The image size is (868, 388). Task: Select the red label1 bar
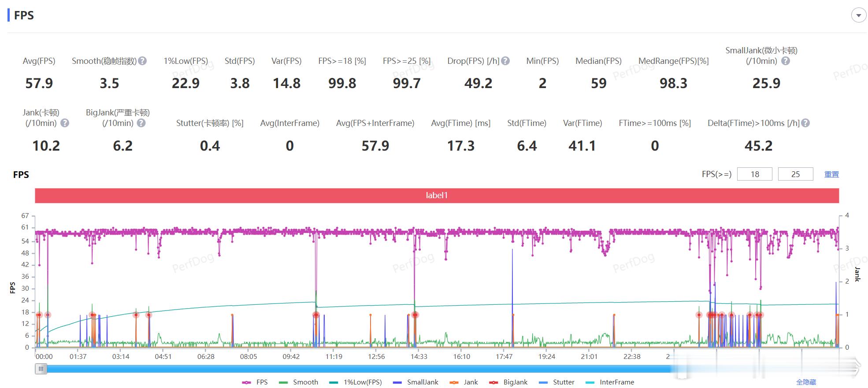(x=437, y=195)
